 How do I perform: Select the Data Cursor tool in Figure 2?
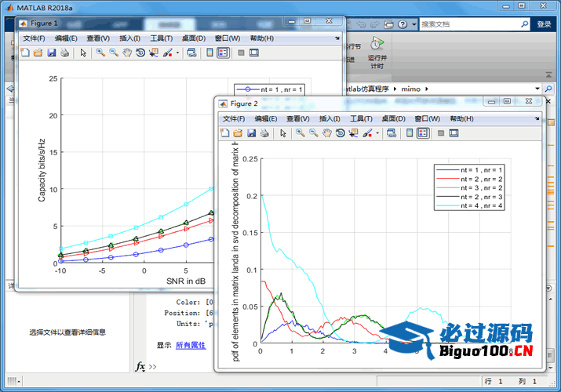coord(354,133)
